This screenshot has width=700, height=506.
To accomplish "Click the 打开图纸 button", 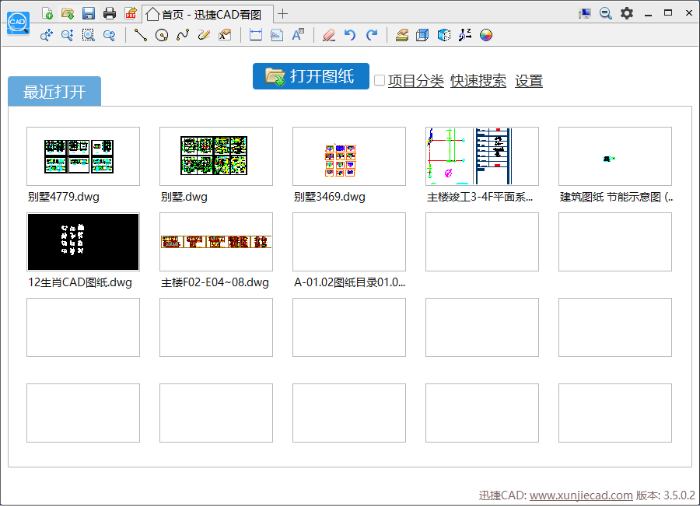I will click(x=311, y=76).
